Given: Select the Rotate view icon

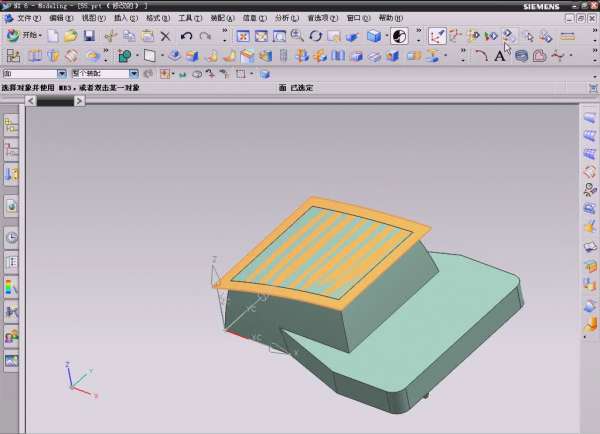Looking at the screenshot, I should pos(316,36).
